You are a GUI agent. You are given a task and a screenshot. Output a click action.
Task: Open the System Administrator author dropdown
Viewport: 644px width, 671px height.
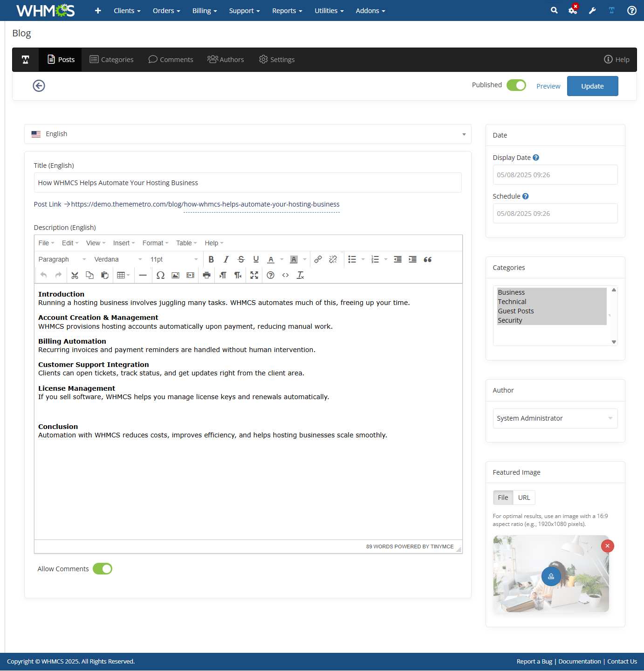point(555,418)
